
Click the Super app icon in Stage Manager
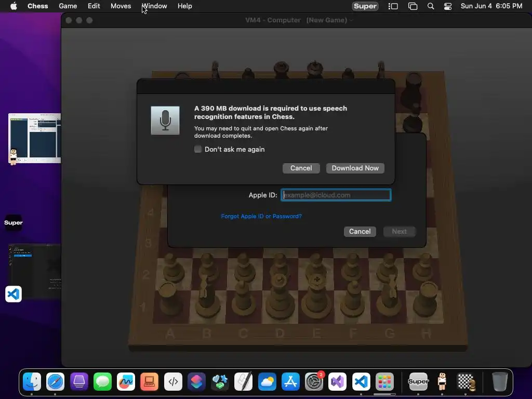coord(14,222)
